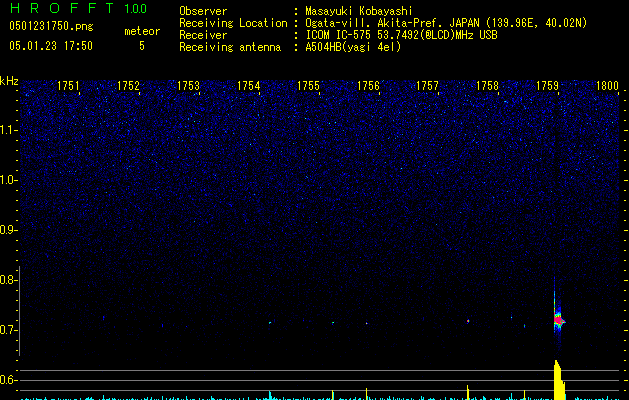Click the 1.1 kHz frequency axis label

pos(9,130)
